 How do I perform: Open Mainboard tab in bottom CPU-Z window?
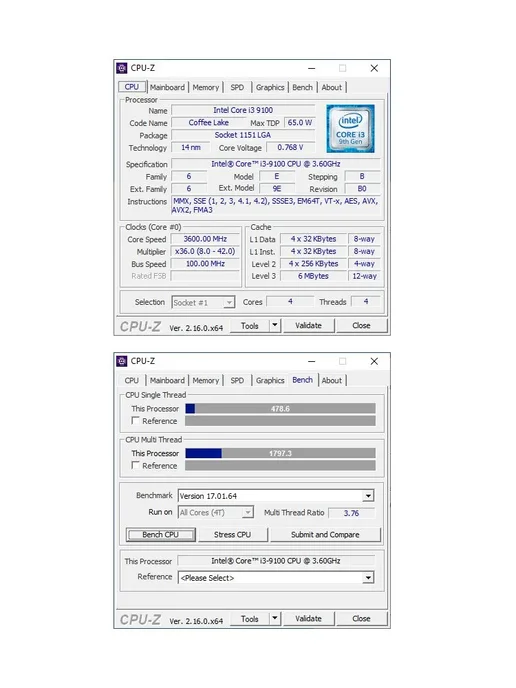[x=167, y=380]
